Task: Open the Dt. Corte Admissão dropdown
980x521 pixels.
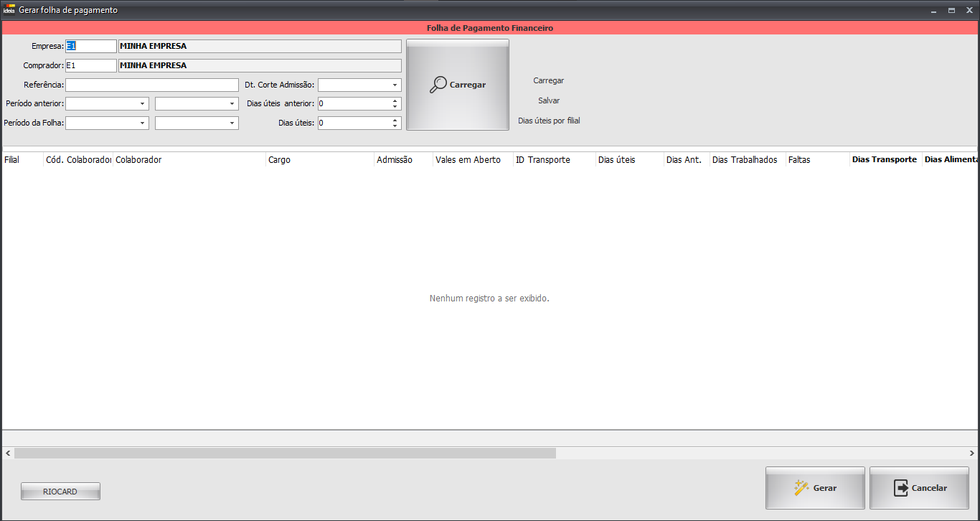Action: pyautogui.click(x=395, y=85)
